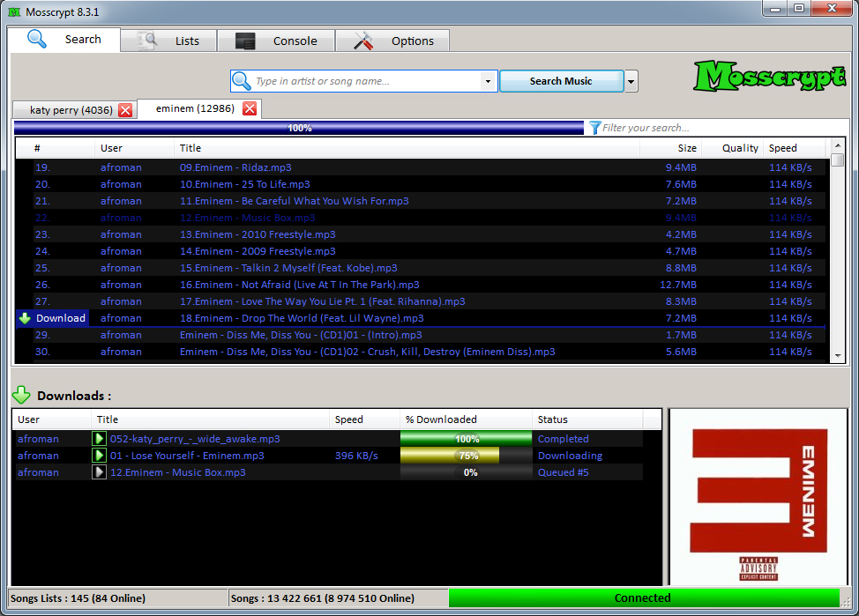859x616 pixels.
Task: Select 18.Eminem - Drop The World title
Action: click(x=302, y=318)
